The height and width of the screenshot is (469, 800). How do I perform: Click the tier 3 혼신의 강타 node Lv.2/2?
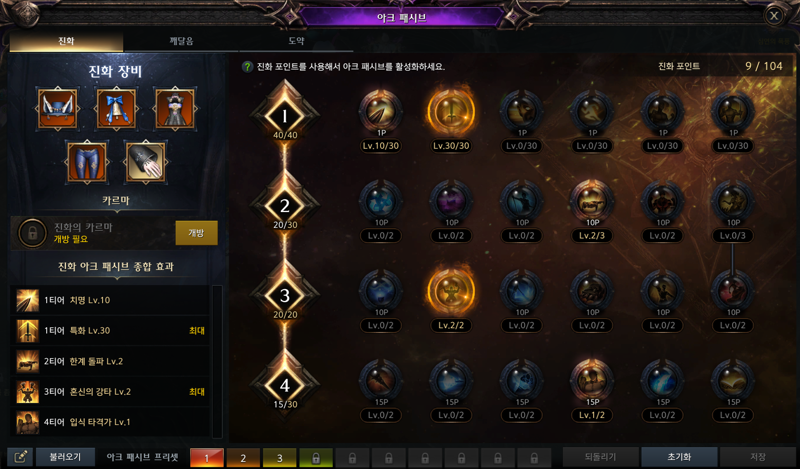click(451, 291)
